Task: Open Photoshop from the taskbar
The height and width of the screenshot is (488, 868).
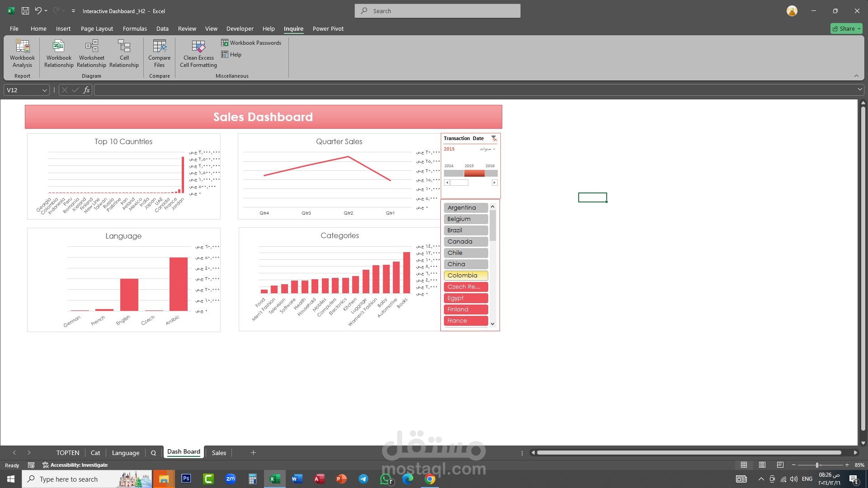Action: [186, 479]
